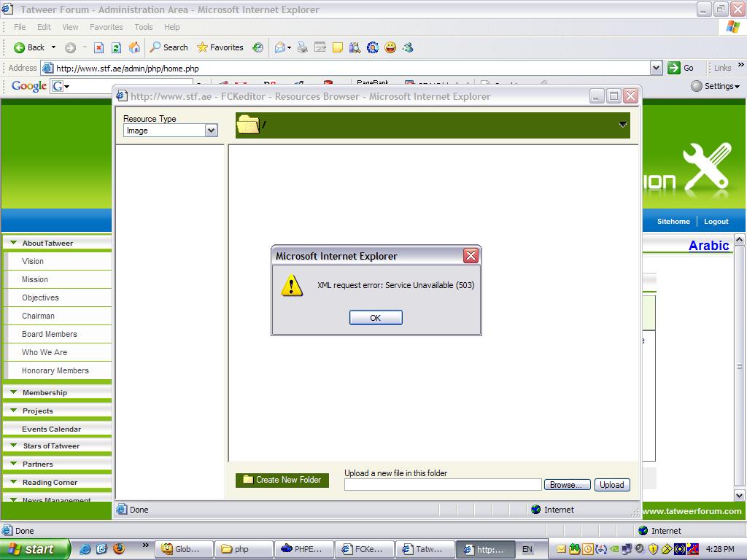The width and height of the screenshot is (747, 560).
Task: Open the Google toolbar search type dropdown
Action: point(66,86)
